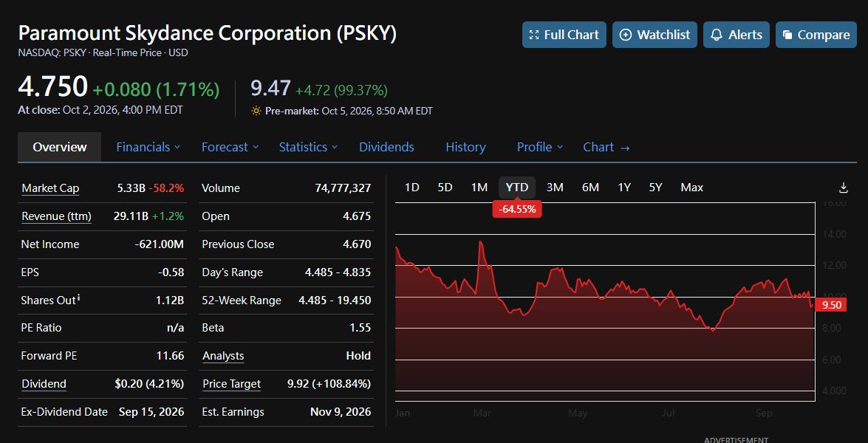Click the Est. Earnings date Nov 9, 2026
868x443 pixels.
(x=341, y=412)
